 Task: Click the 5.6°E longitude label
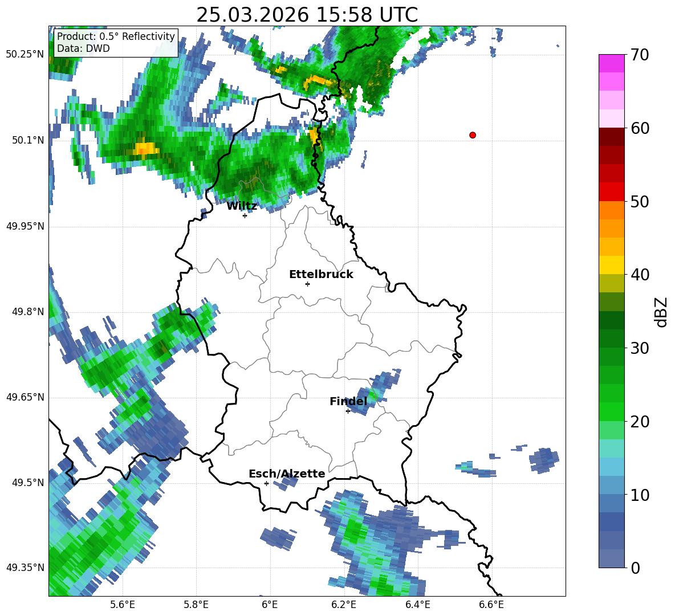[x=122, y=605]
